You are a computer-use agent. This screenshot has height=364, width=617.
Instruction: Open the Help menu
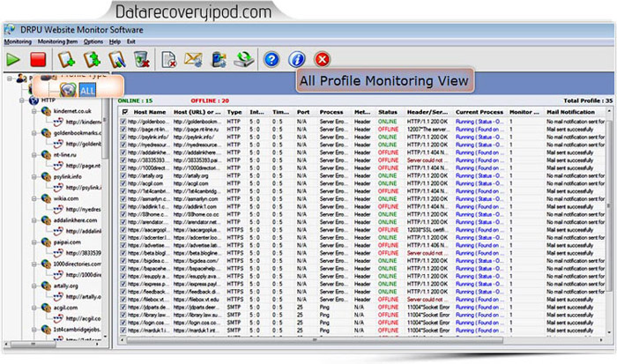pos(115,41)
